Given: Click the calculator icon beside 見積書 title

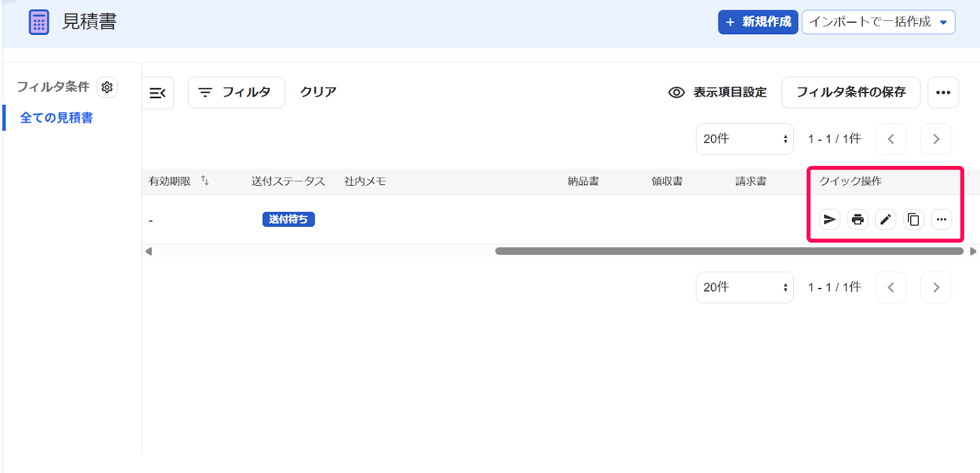Looking at the screenshot, I should click(x=39, y=23).
